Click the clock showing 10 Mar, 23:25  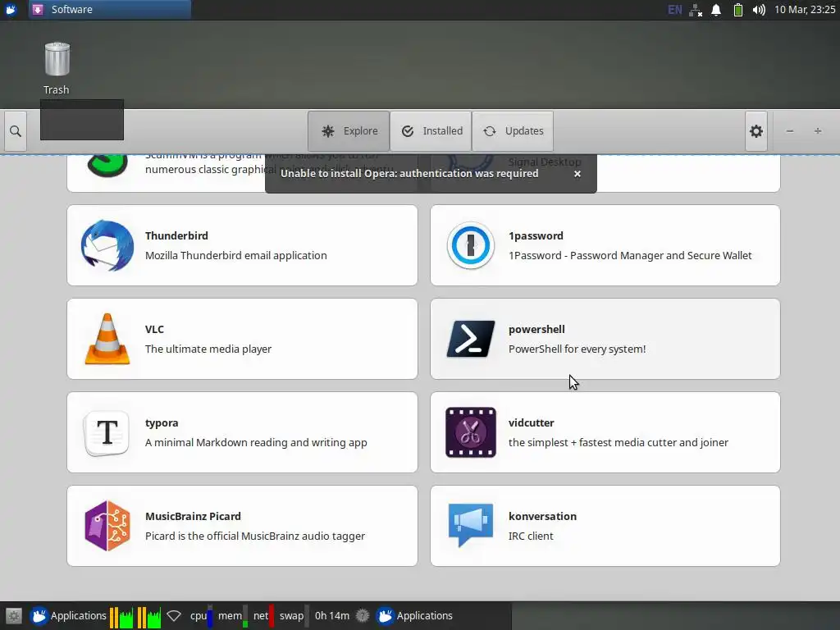point(805,10)
